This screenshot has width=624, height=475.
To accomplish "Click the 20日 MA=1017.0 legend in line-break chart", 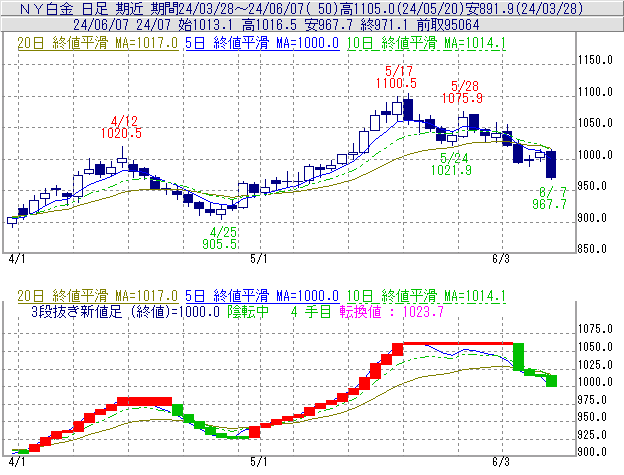I will (98, 296).
